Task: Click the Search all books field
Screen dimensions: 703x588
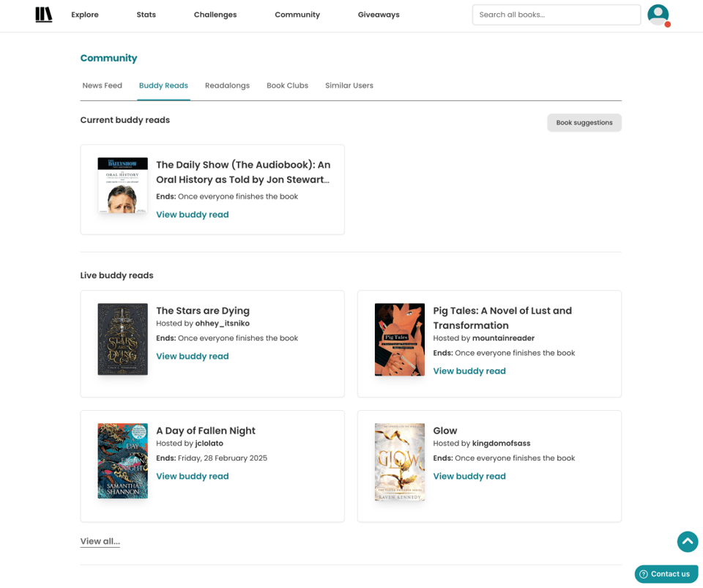Action: (556, 15)
